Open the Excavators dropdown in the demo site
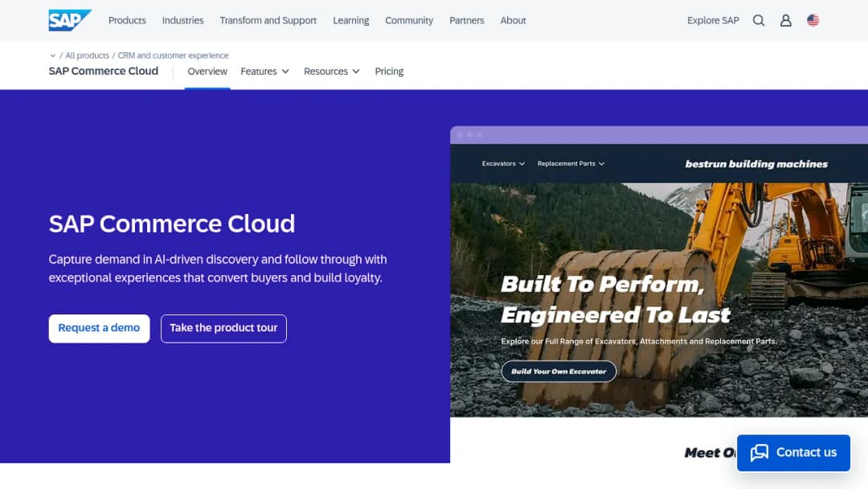This screenshot has width=868, height=489. (x=503, y=163)
